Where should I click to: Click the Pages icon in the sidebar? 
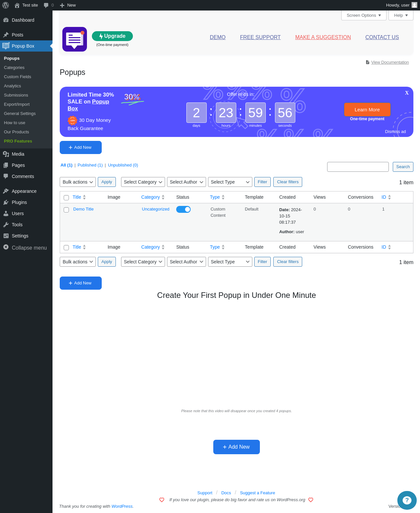point(6,165)
